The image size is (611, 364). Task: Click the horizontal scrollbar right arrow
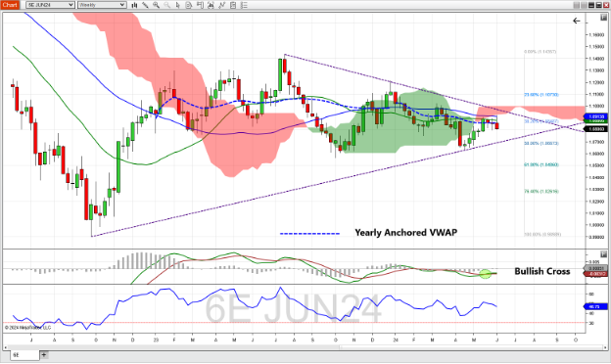pyautogui.click(x=605, y=347)
